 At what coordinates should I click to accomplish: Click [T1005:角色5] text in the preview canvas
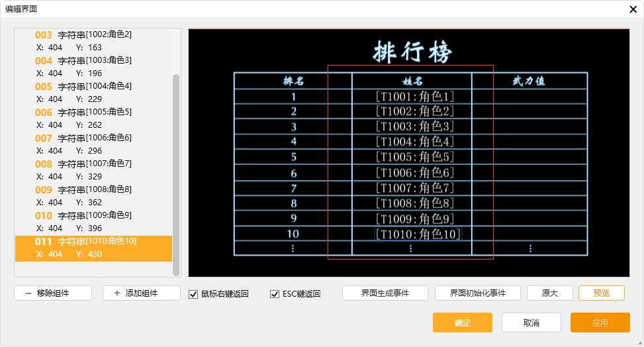click(414, 157)
